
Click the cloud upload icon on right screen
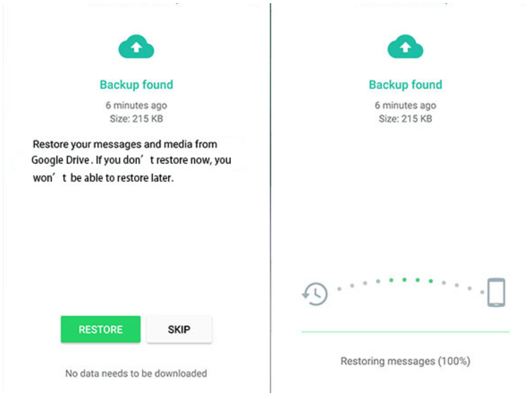click(x=405, y=47)
